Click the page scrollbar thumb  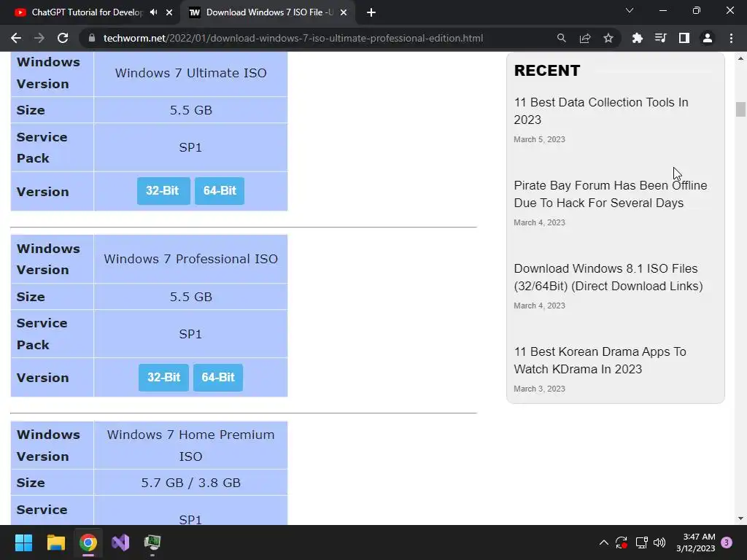[x=740, y=109]
